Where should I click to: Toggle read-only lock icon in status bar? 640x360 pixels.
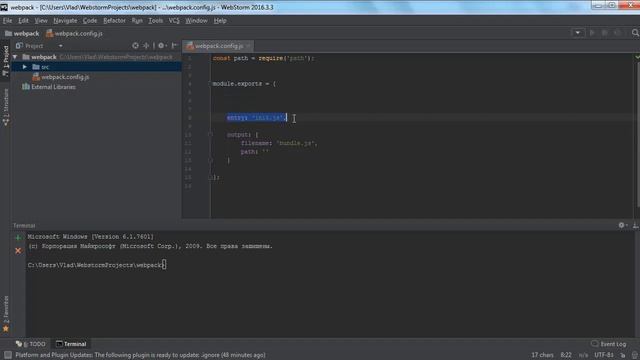pos(622,355)
